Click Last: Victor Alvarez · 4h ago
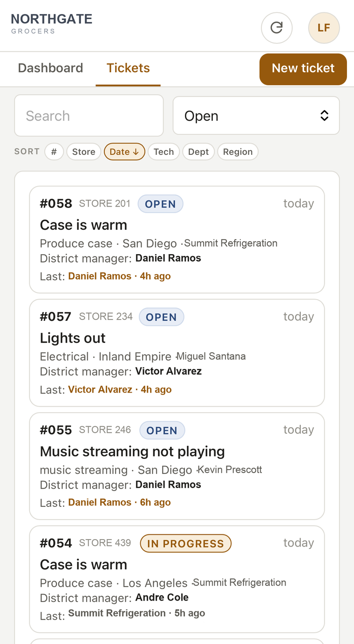This screenshot has height=644, width=354. tap(106, 389)
